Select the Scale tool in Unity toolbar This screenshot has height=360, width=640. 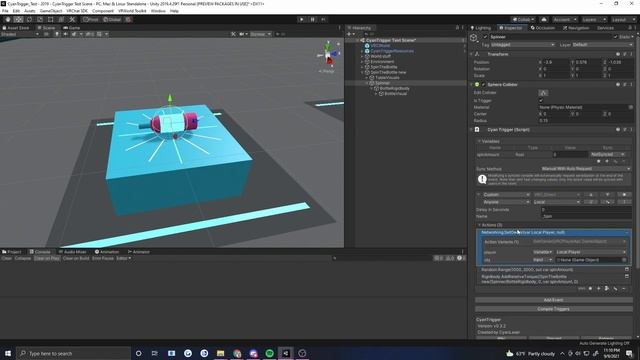pos(40,19)
